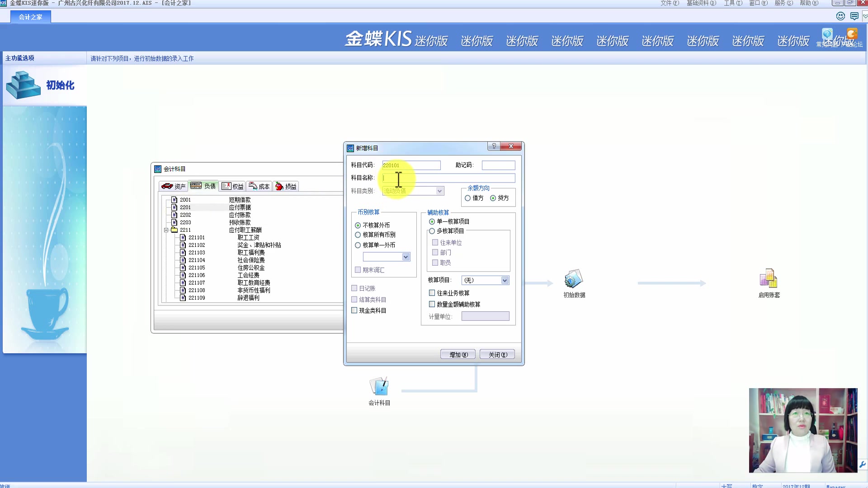Click the smiley face feedback icon
Image resolution: width=868 pixels, height=488 pixels.
coord(840,16)
